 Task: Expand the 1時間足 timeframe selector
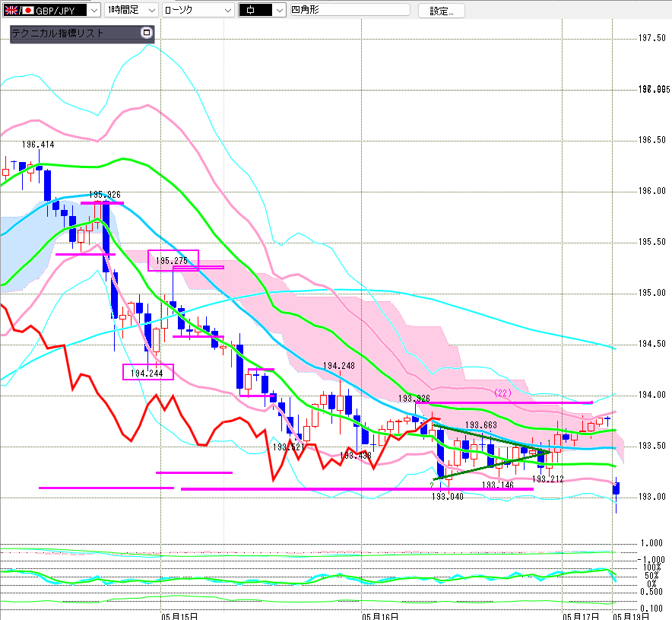[x=151, y=11]
